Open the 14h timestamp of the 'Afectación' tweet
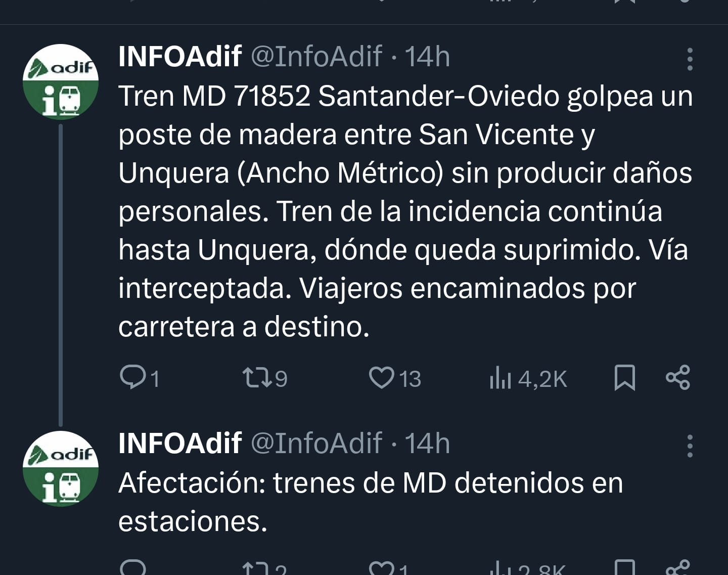The width and height of the screenshot is (728, 575). [427, 443]
